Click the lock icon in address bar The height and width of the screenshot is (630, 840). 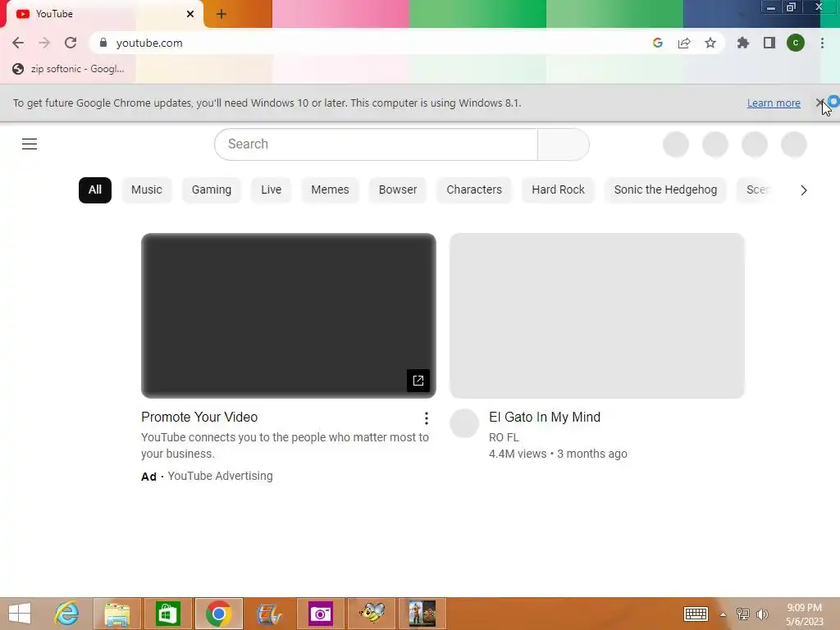tap(103, 43)
